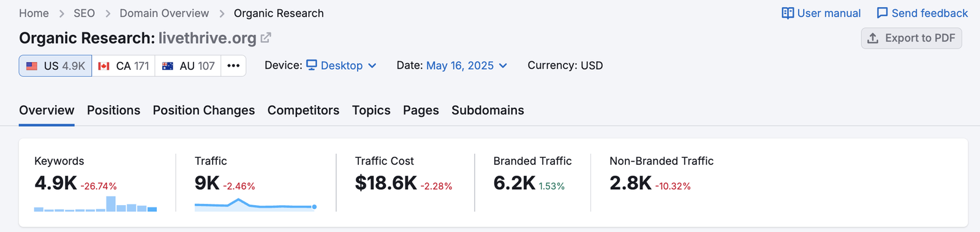
Task: Go to Domain Overview breadcrumb
Action: coord(164,13)
